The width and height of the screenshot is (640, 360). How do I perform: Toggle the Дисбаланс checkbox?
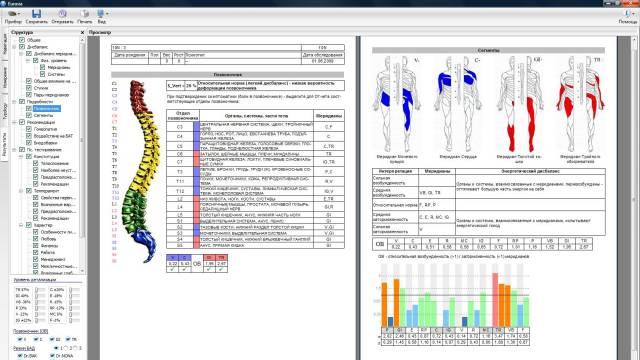pos(22,47)
